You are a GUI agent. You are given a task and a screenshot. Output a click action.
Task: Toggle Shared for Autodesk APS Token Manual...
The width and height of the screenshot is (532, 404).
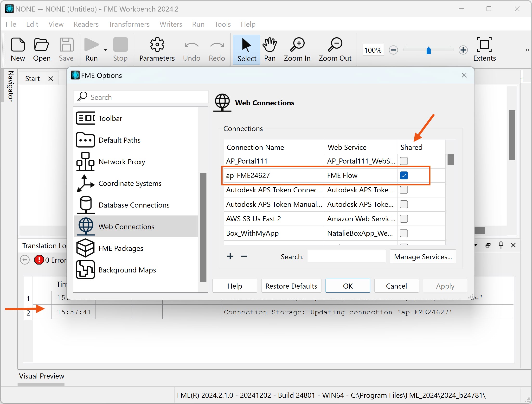tap(404, 204)
